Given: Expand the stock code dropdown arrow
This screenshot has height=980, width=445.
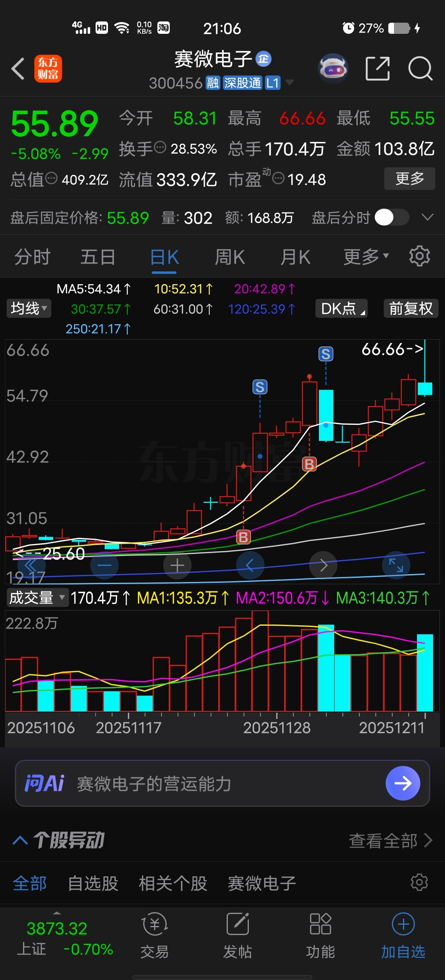Looking at the screenshot, I should pos(290,82).
